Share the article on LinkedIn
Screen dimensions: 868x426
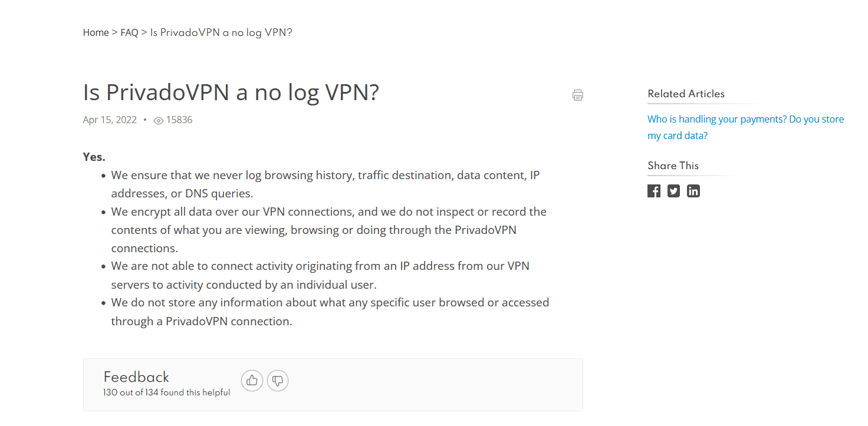click(x=693, y=190)
